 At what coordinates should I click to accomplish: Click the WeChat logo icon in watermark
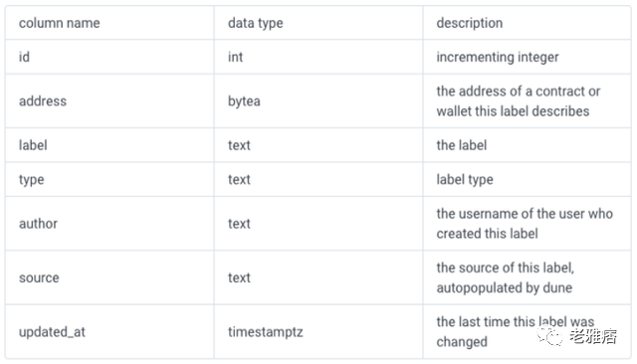(x=550, y=336)
